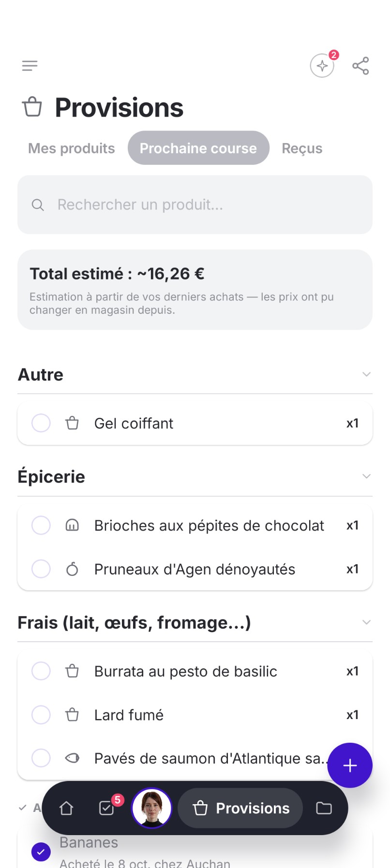The width and height of the screenshot is (390, 868).
Task: Collapse the Épicerie section
Action: point(366,476)
